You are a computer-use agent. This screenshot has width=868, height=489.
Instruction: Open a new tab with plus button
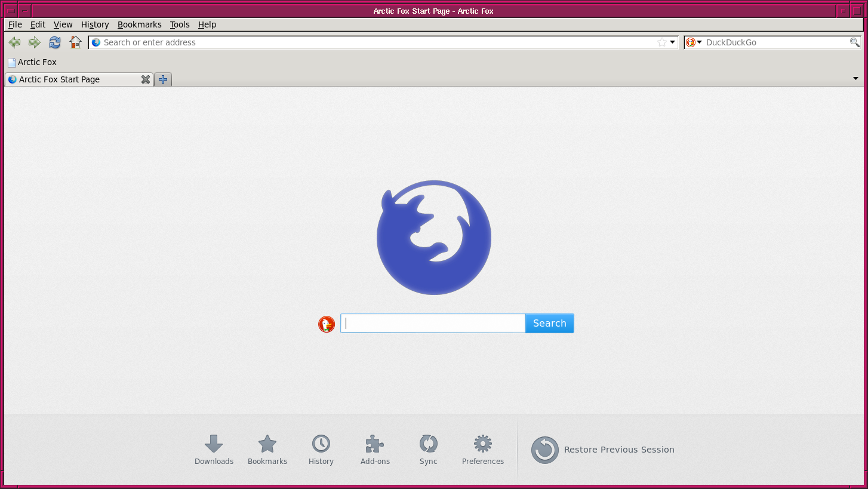[x=163, y=79]
